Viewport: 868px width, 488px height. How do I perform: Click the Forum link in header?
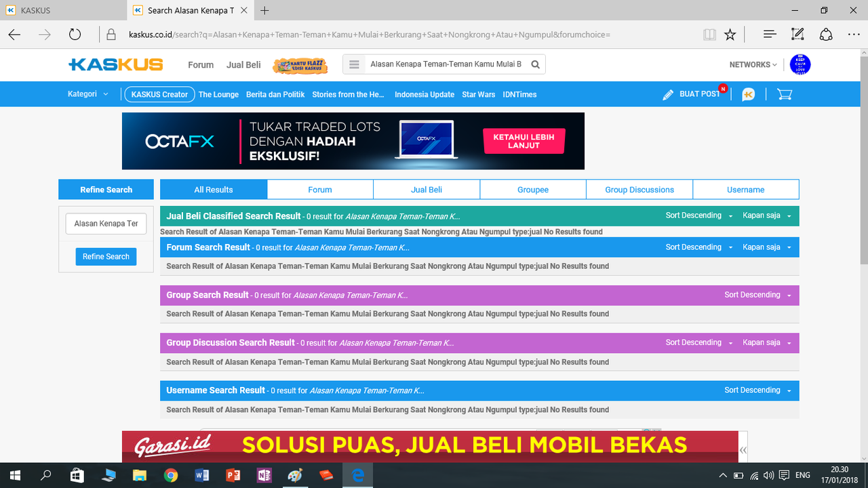tap(201, 65)
